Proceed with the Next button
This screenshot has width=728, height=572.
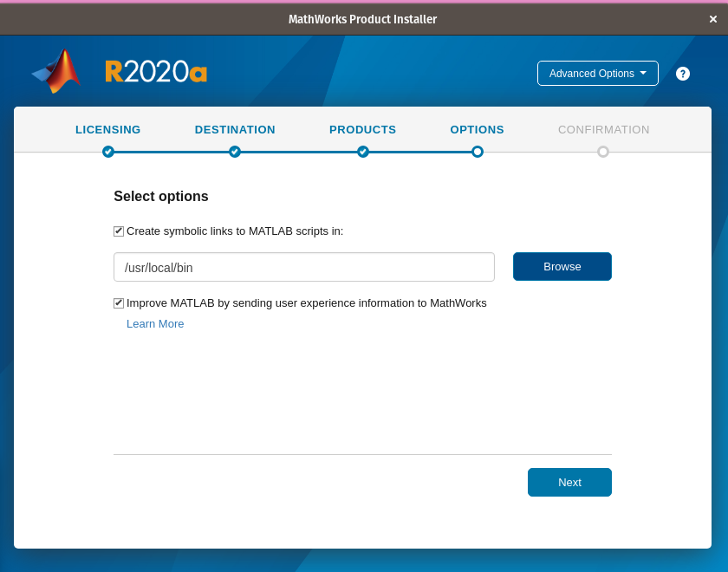(569, 483)
